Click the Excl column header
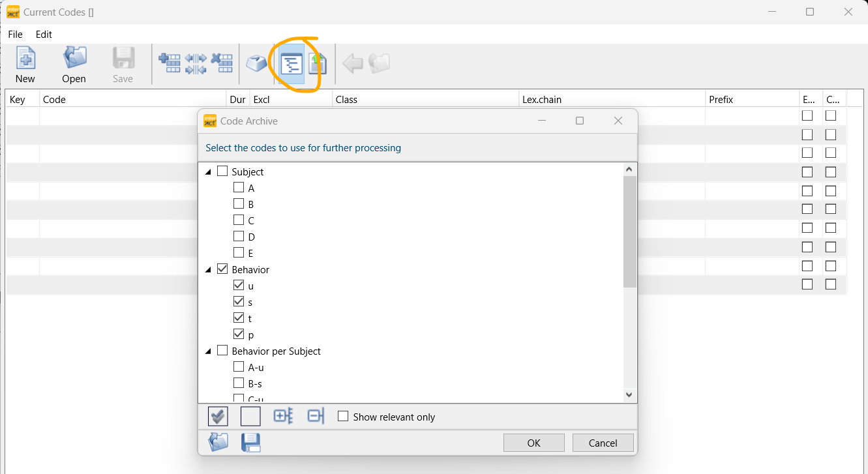Viewport: 868px width, 474px height. point(291,100)
